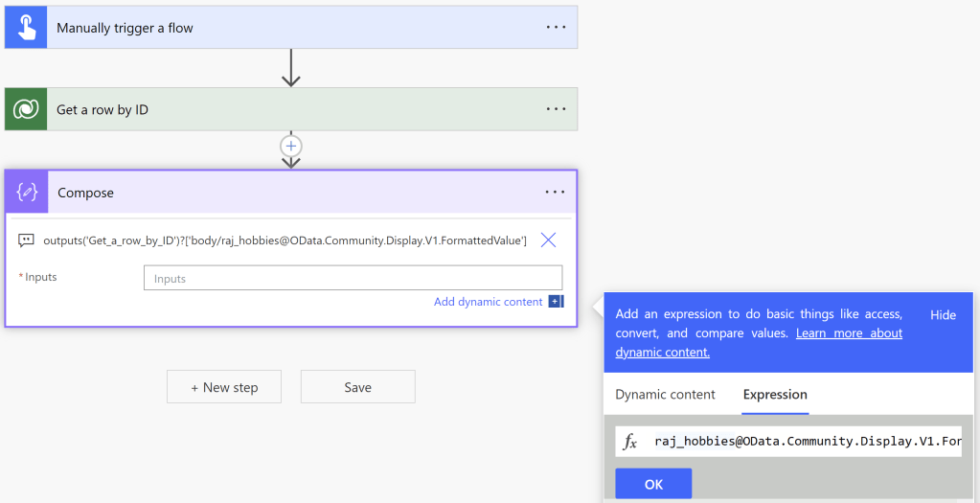Click the Dataverse icon on Get a row by ID
This screenshot has width=980, height=503.
[26, 109]
